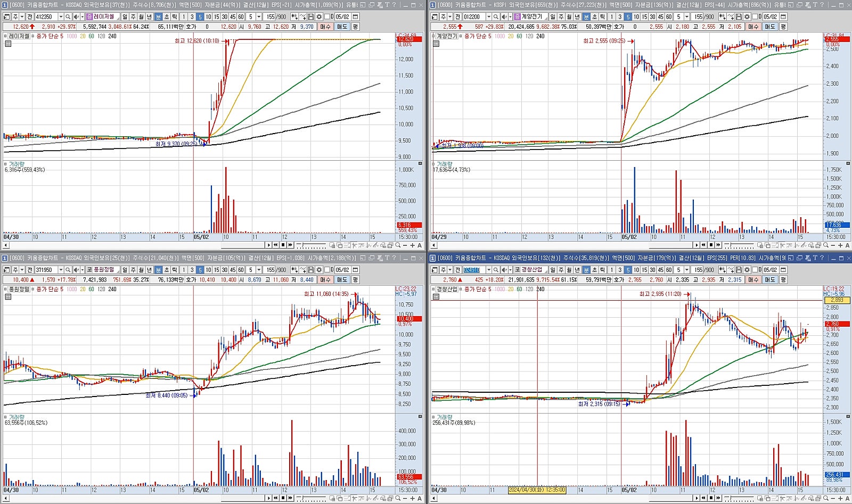The image size is (852, 504).
Task: Select 주 weekly period in 경창산업 chart
Action: [561, 270]
